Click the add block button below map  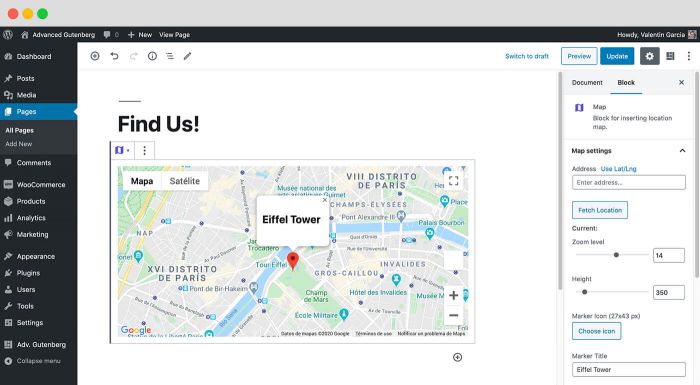point(458,357)
